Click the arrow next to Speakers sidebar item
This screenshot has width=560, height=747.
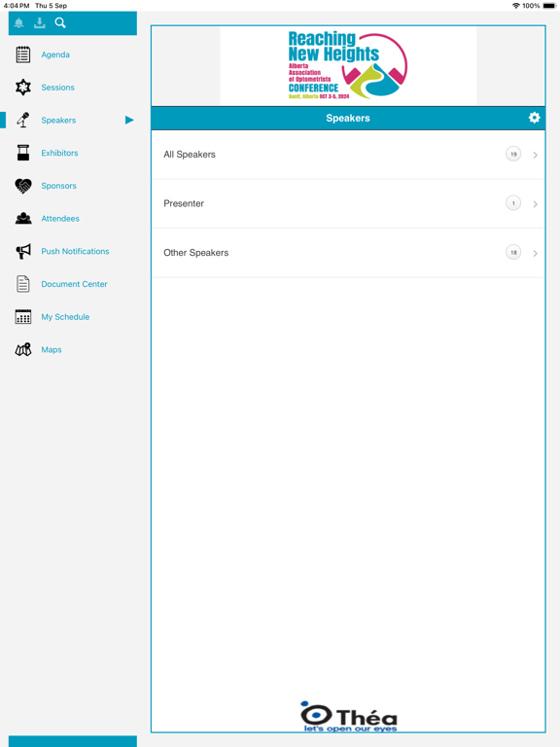(x=129, y=120)
